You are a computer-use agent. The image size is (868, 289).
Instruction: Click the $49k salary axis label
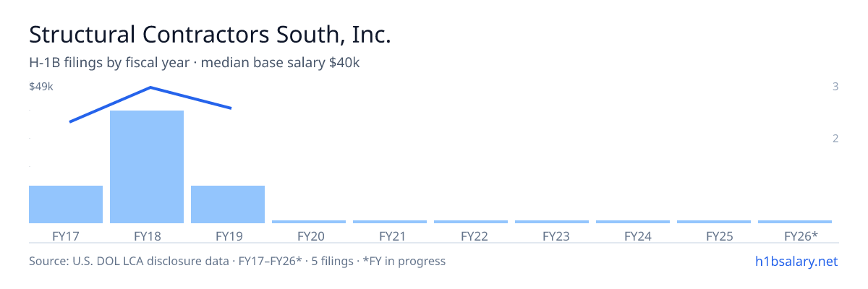[x=41, y=87]
